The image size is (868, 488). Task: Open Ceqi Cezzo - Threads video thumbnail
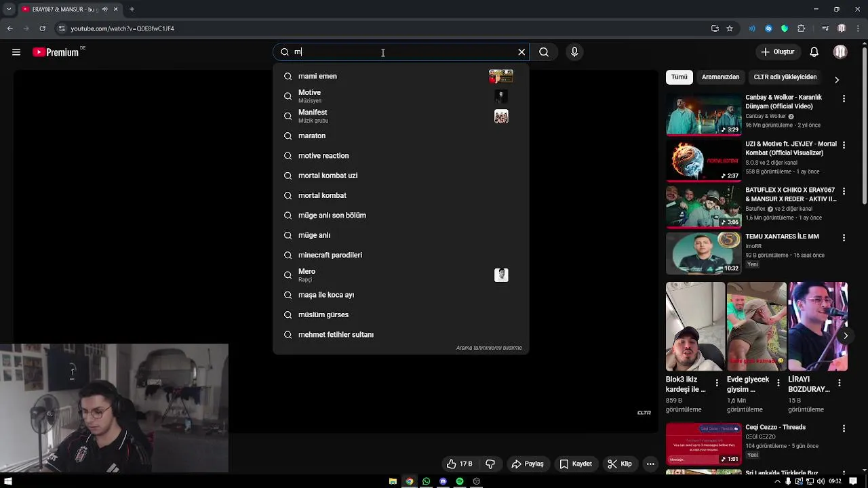point(703,444)
